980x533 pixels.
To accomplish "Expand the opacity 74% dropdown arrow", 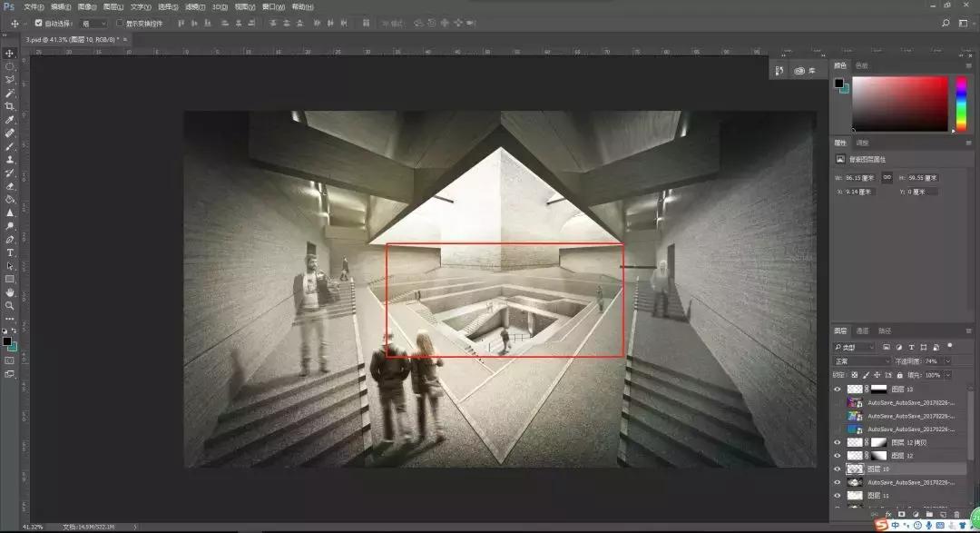I will [x=947, y=360].
